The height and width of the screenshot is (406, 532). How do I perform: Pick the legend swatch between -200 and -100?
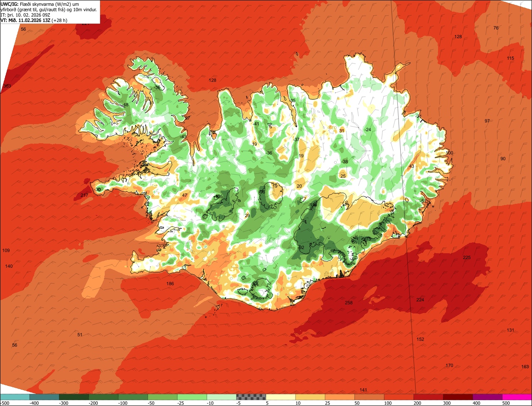103,397
